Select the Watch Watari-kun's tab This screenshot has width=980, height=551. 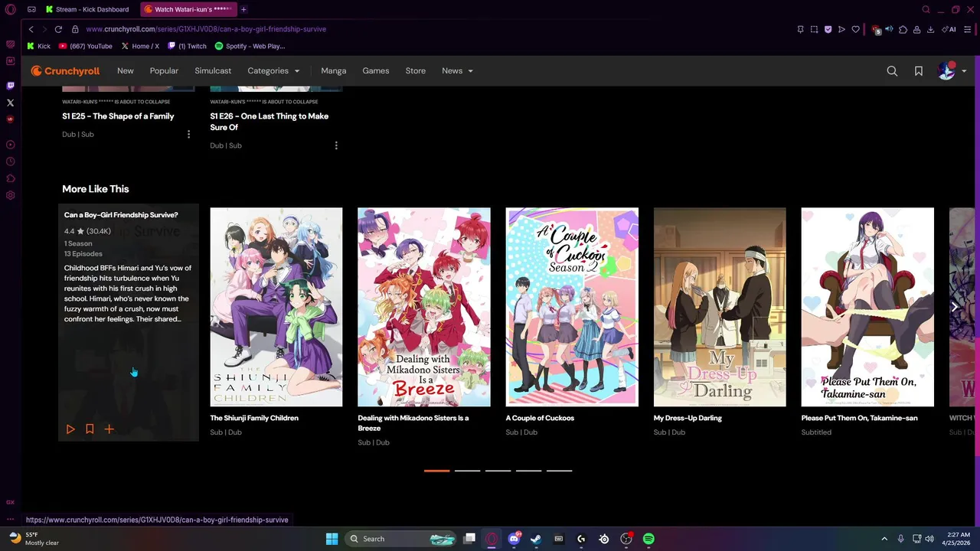pos(188,9)
